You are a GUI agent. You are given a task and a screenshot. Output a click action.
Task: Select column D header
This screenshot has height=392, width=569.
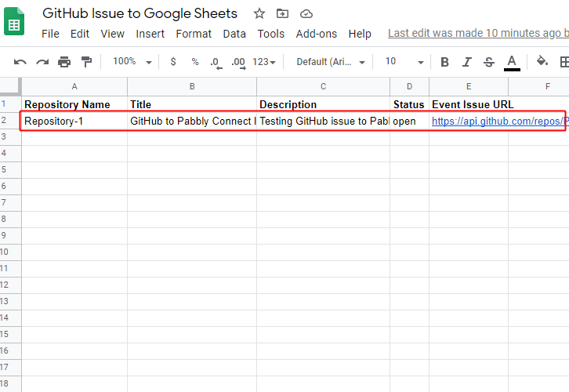click(409, 86)
